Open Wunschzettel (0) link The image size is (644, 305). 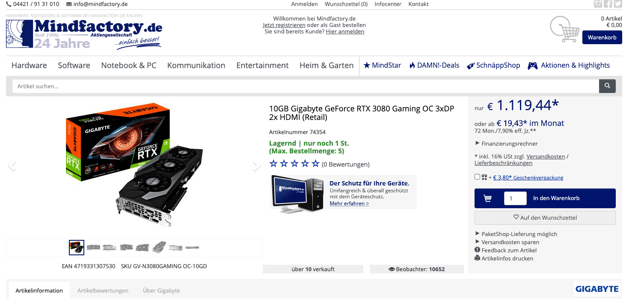[346, 4]
